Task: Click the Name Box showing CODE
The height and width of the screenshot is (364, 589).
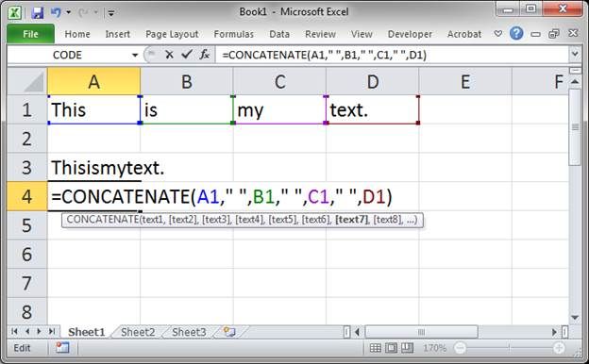Action: 68,55
